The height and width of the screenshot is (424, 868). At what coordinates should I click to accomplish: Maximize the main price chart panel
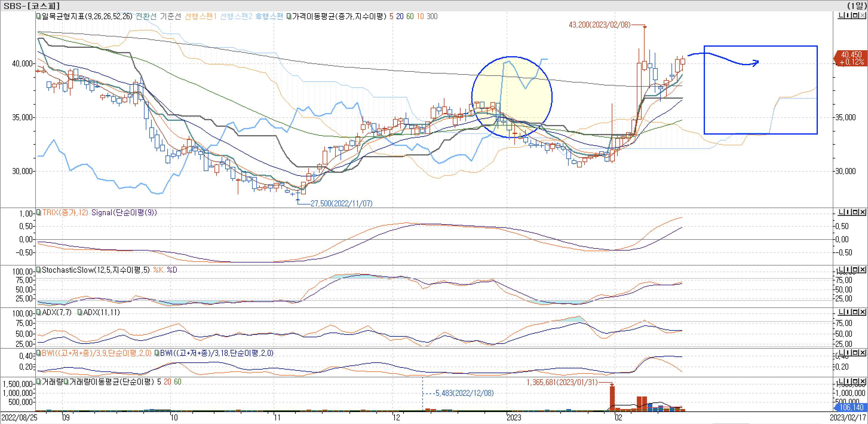(x=855, y=16)
